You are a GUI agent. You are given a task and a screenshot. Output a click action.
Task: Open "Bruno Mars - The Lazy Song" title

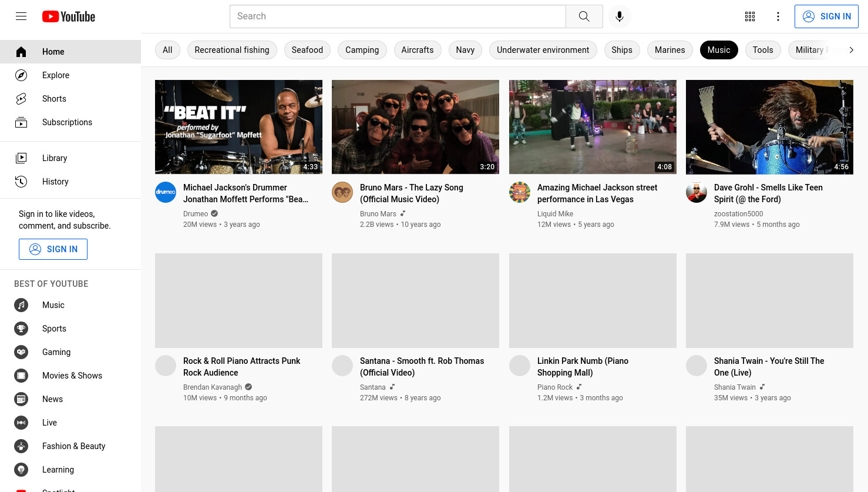(412, 193)
